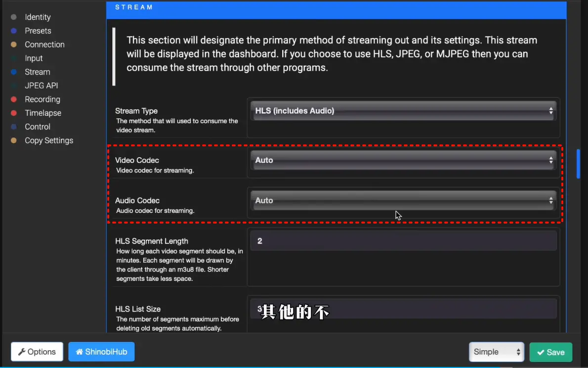
Task: Open the Stream Type dropdown
Action: tap(403, 111)
